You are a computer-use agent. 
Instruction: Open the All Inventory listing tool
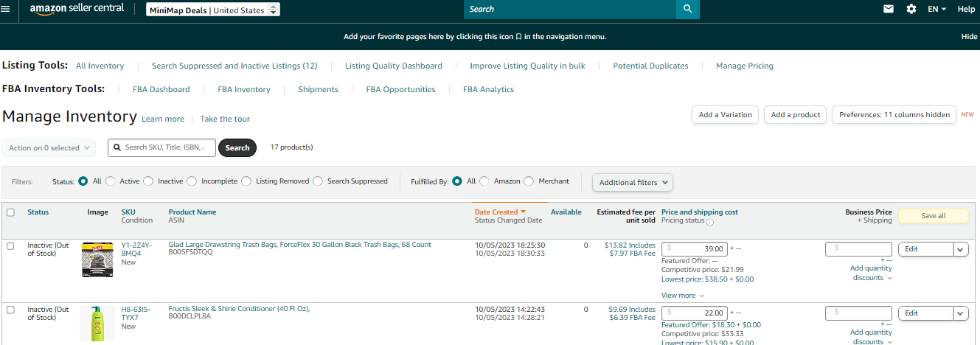100,66
